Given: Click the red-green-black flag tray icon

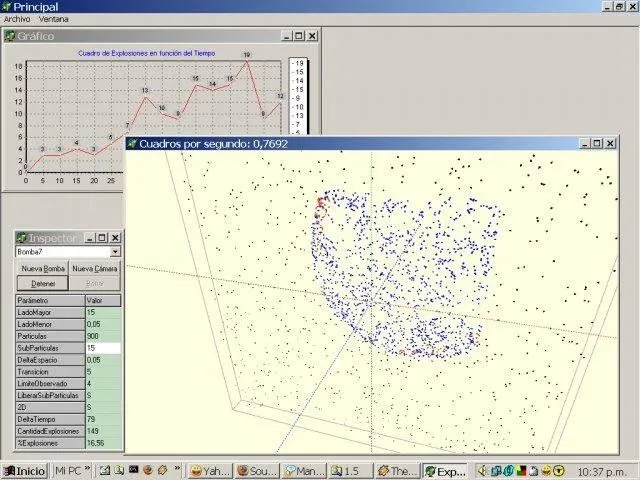Looking at the screenshot, I should coord(521,471).
